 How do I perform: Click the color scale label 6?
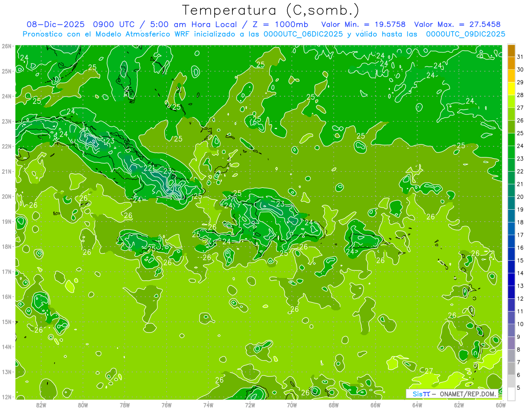(519, 375)
